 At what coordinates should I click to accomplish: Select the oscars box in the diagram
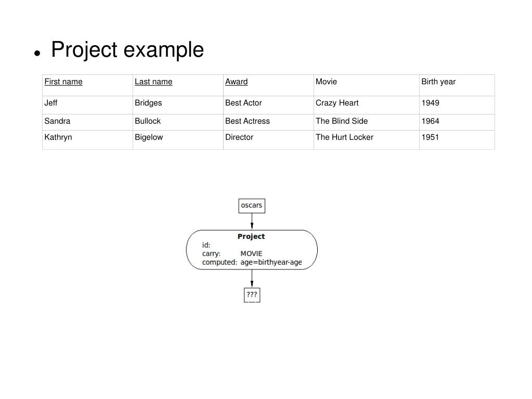(x=252, y=205)
